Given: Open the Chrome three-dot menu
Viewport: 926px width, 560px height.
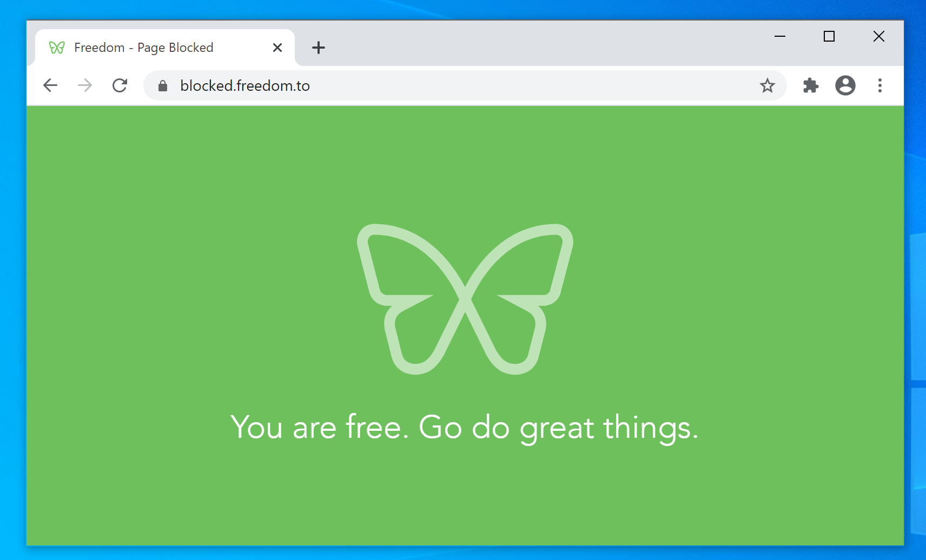Looking at the screenshot, I should (x=880, y=85).
